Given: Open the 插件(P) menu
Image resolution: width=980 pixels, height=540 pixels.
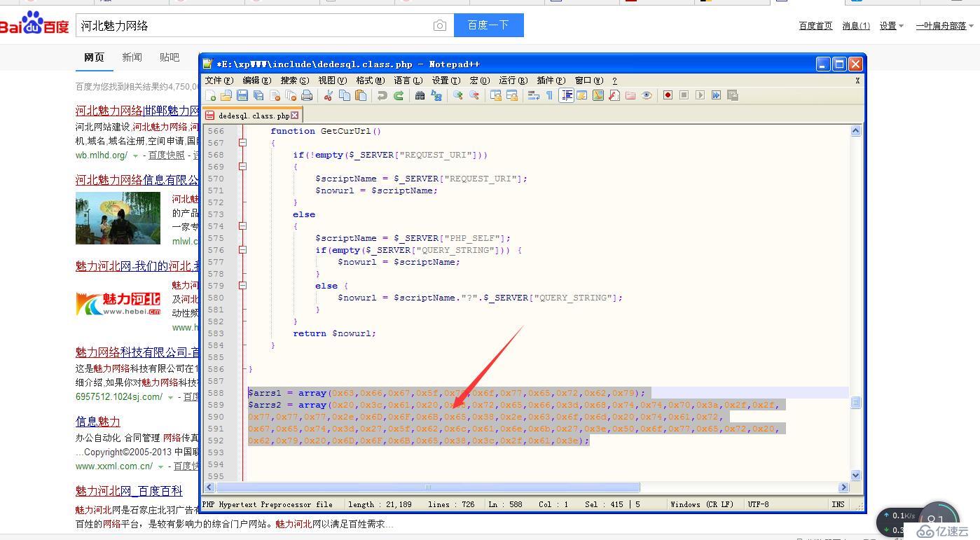Looking at the screenshot, I should click(x=551, y=81).
